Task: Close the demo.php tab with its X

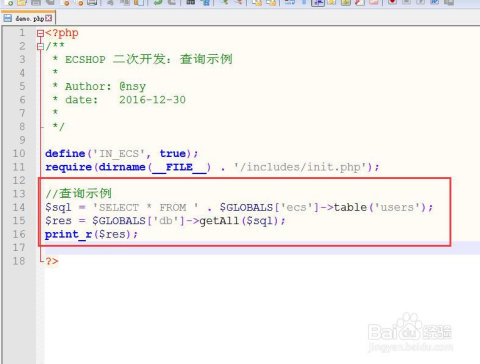Action: [49, 18]
